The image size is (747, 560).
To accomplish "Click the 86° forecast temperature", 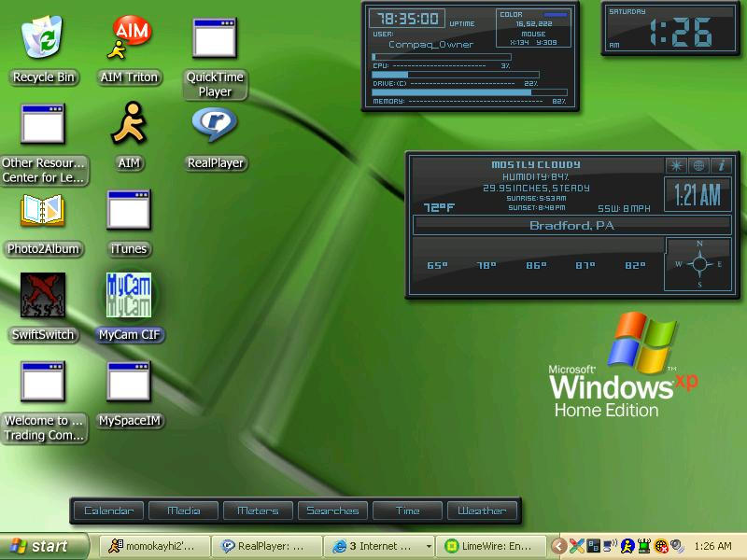I will tap(536, 265).
